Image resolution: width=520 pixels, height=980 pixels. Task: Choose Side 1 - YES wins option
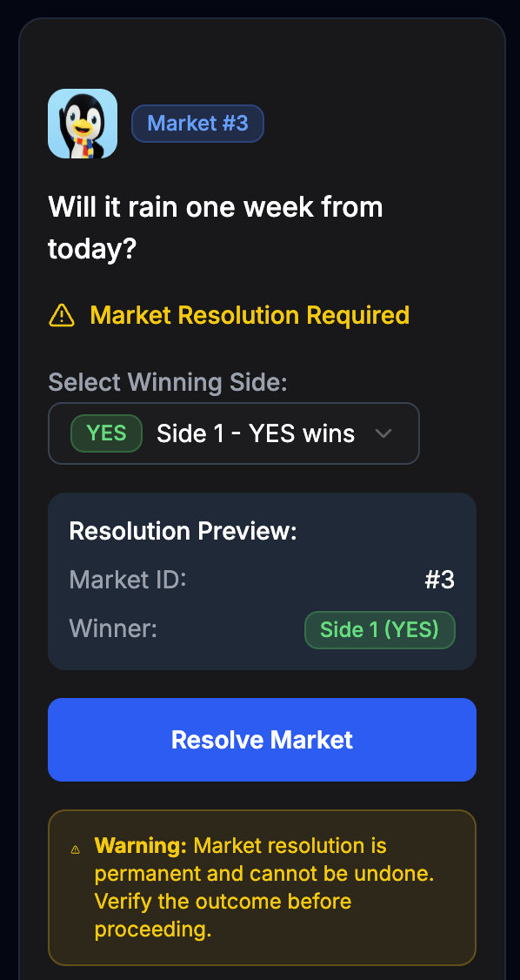point(255,433)
